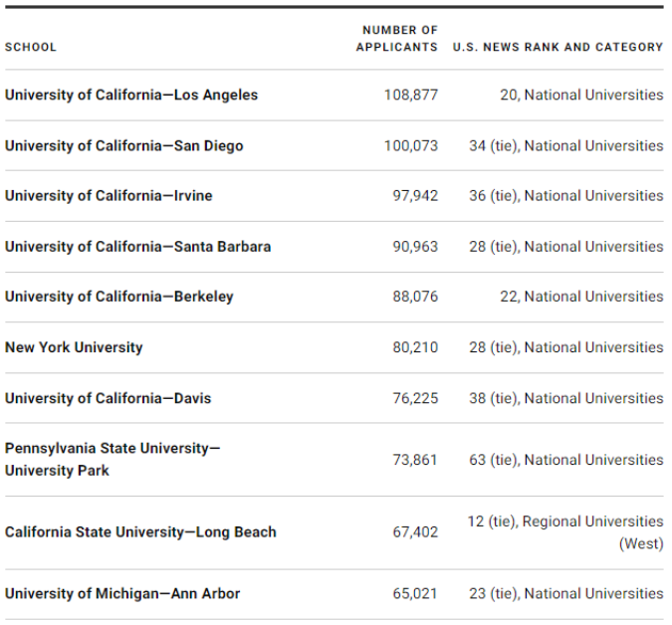Open University of Michigan—Ann Arbor link
The height and width of the screenshot is (625, 672).
[122, 594]
